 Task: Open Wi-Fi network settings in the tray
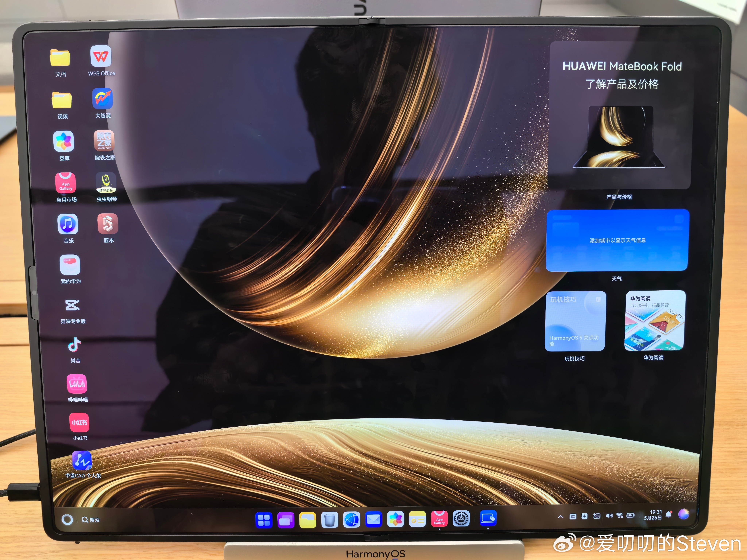point(620,516)
